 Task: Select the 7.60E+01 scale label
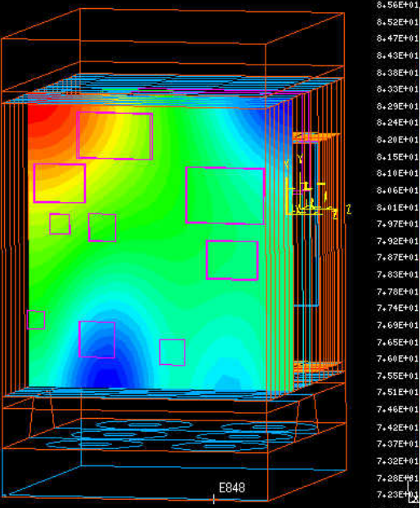pos(398,358)
